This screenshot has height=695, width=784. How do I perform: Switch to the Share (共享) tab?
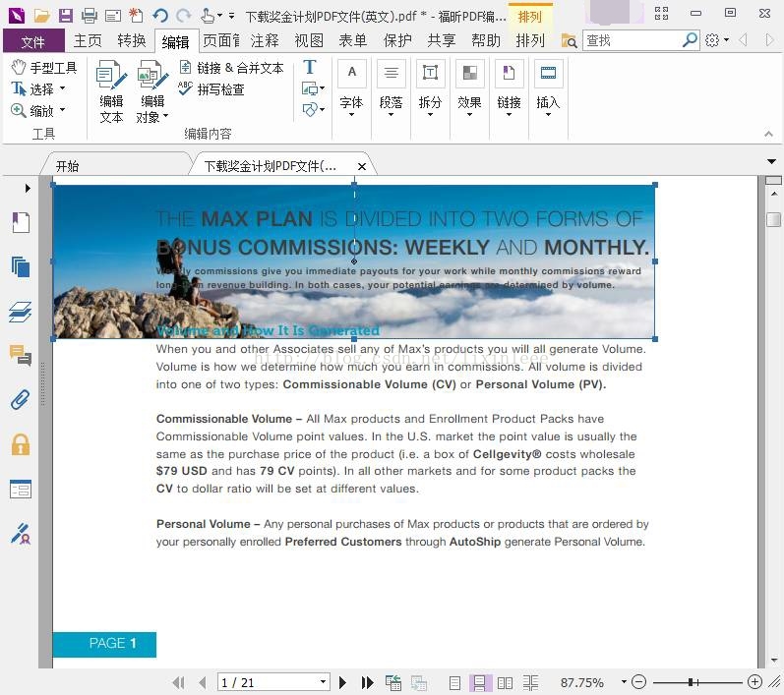442,40
